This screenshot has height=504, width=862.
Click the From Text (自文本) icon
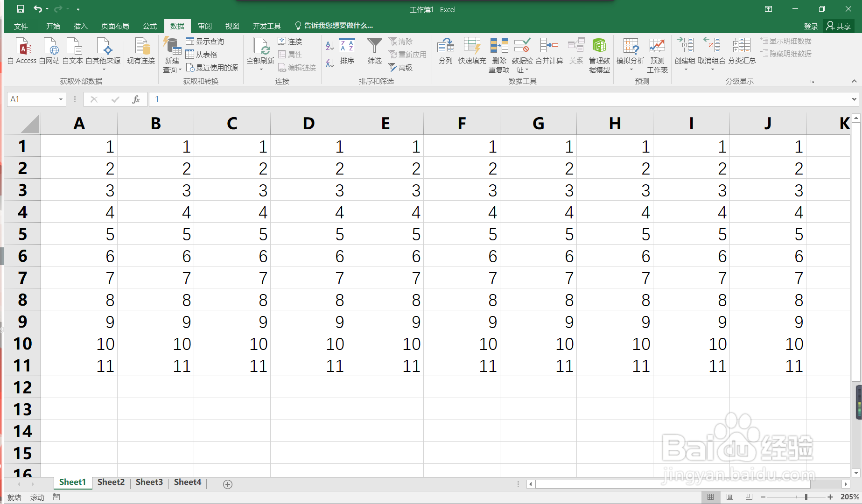(x=73, y=50)
